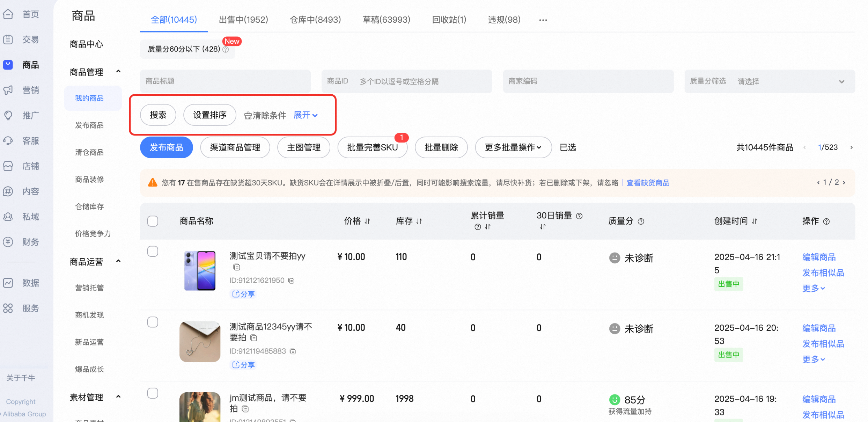Open 更多批量操作 dropdown
Image resolution: width=868 pixels, height=422 pixels.
point(513,147)
